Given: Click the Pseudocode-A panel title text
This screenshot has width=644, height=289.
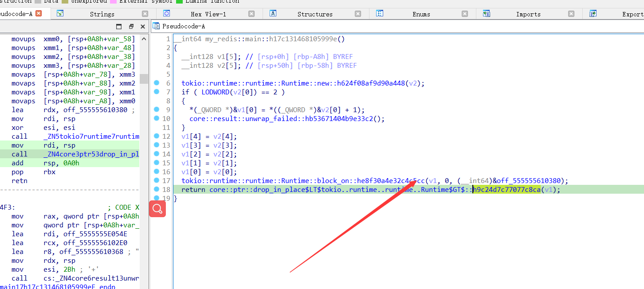Looking at the screenshot, I should click(184, 26).
